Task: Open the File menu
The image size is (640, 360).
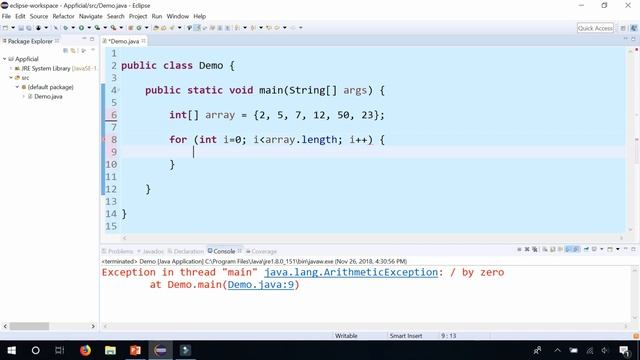Action: (x=6, y=16)
